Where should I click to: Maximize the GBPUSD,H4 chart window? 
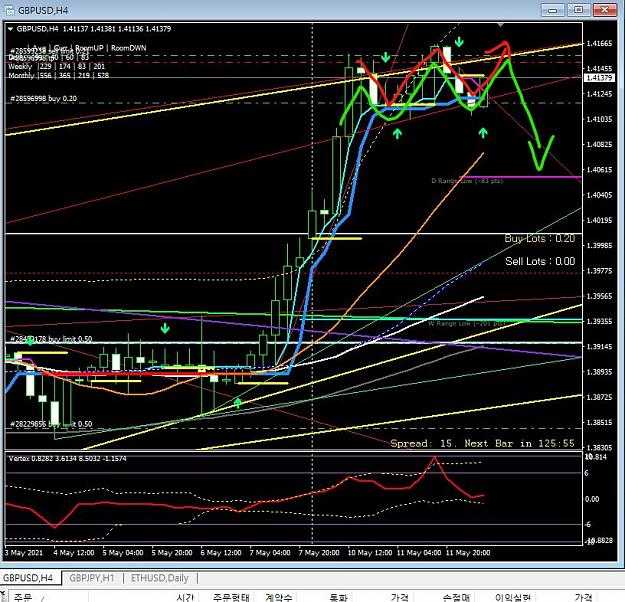point(578,10)
